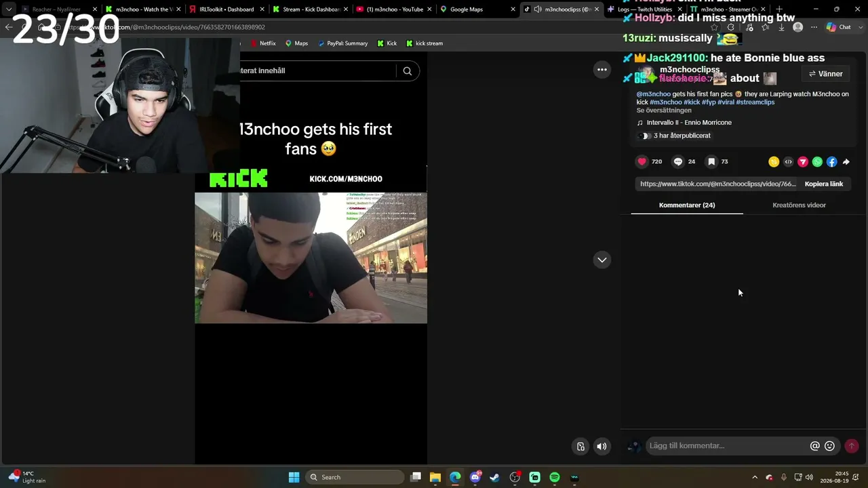Viewport: 868px width, 488px height.
Task: Insert a mention with the @ icon
Action: [815, 446]
